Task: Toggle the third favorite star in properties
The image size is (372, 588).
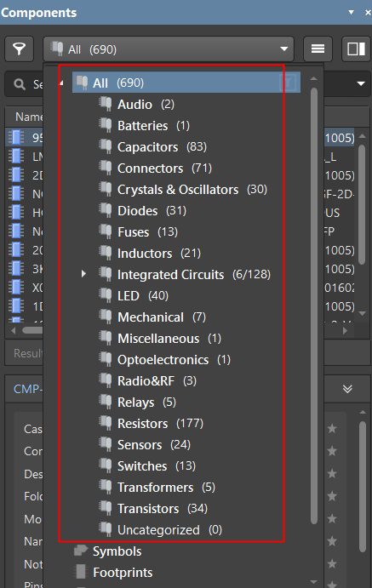Action: point(332,473)
